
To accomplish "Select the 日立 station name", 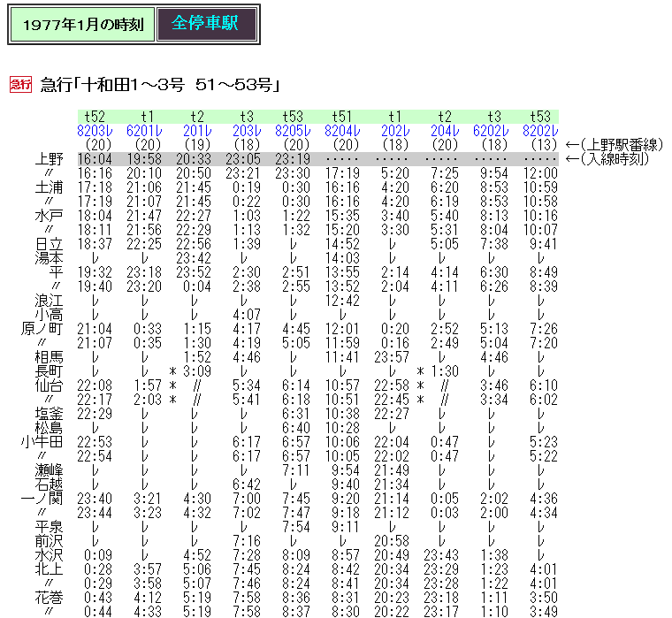I will (x=50, y=244).
